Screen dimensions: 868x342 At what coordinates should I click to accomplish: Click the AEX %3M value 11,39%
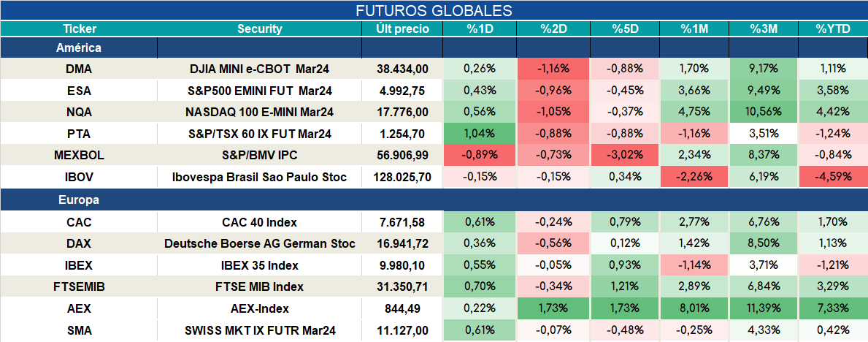point(764,308)
